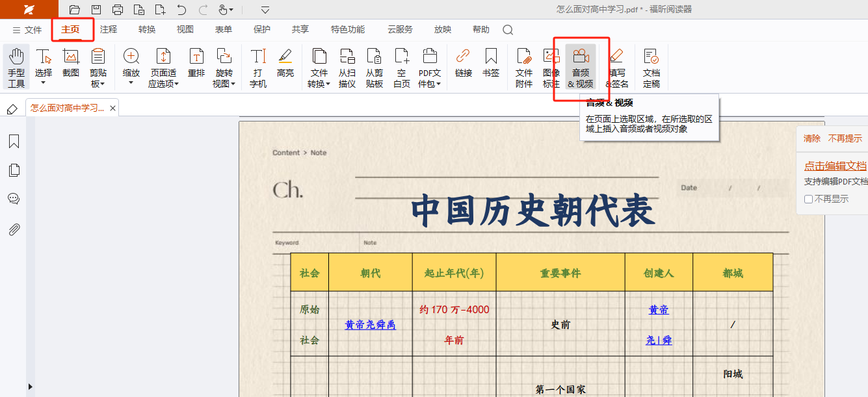Add a 书签 bookmark from ribbon

[x=491, y=63]
